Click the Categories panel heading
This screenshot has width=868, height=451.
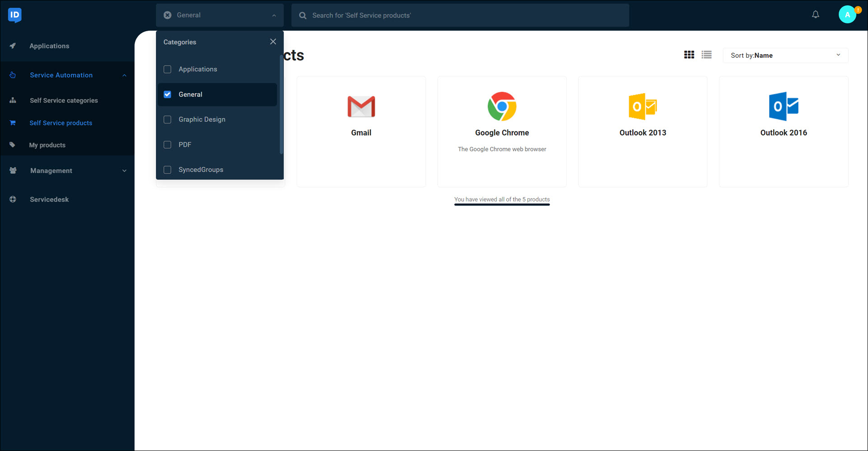click(x=180, y=42)
